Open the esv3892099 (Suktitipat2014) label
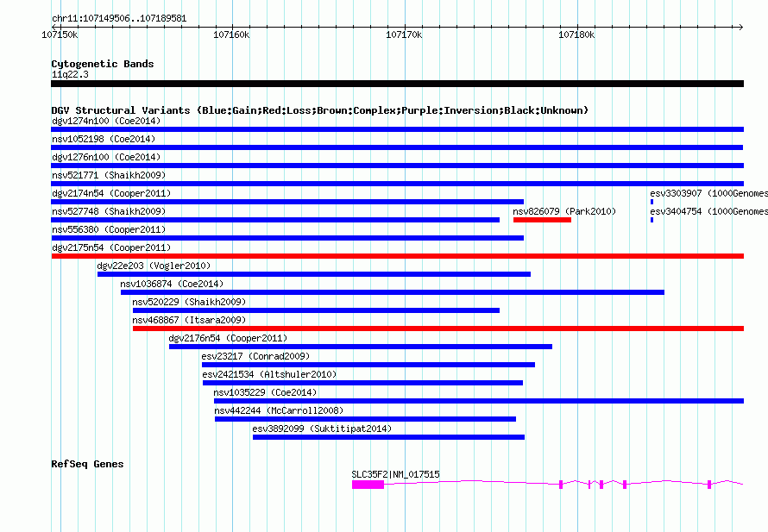Viewport: 768px width, 532px height. pos(322,429)
